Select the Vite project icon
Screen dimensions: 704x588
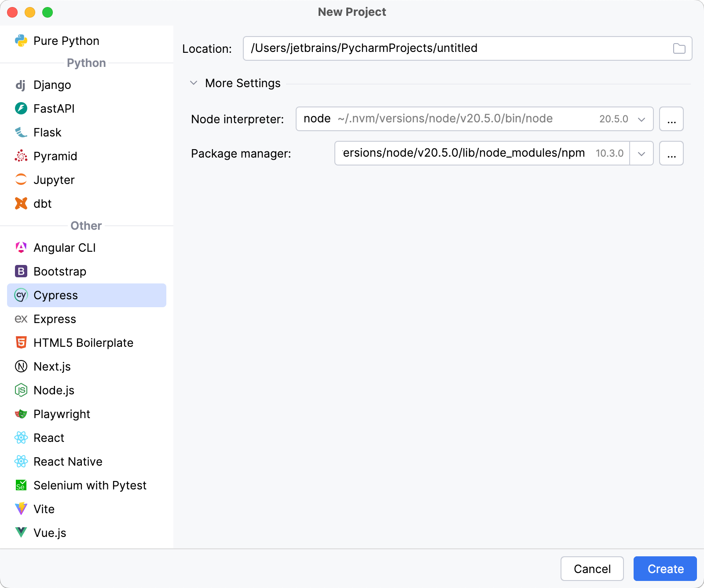pyautogui.click(x=21, y=509)
